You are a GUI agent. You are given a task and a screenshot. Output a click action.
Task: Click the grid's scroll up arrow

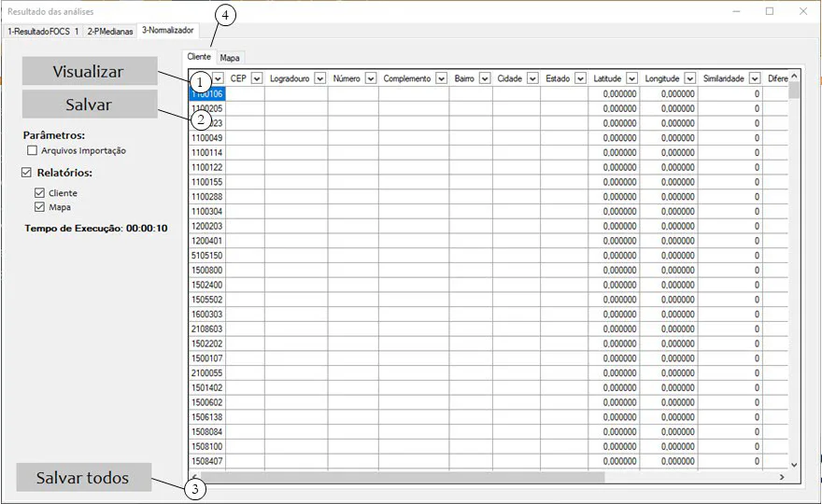(794, 77)
